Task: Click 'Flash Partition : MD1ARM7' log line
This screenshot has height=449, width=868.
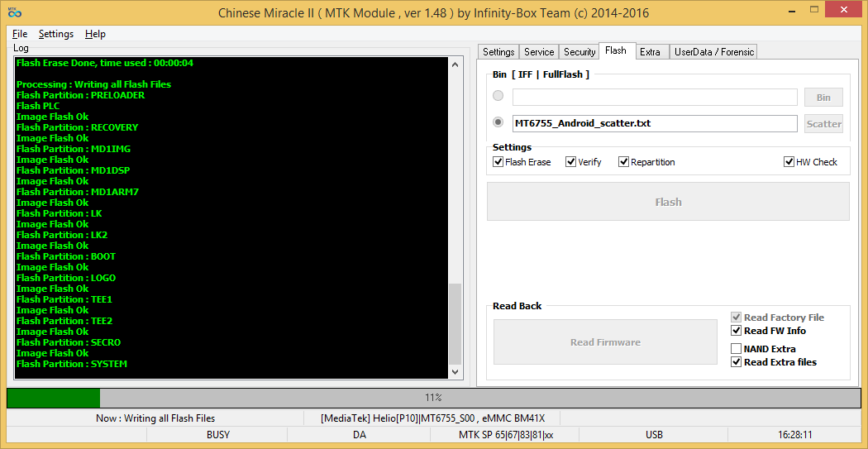Action: 77,192
